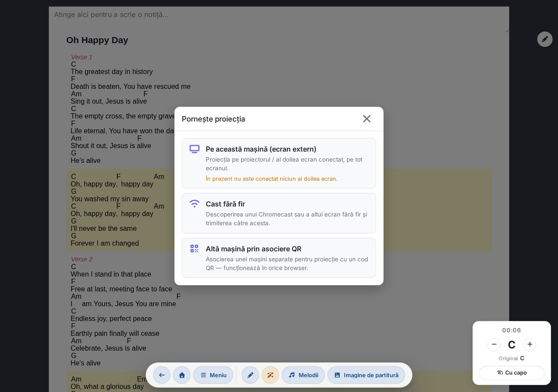The height and width of the screenshot is (392, 558).
Task: Click the pencil edit icon in bottom toolbar
Action: point(250,375)
